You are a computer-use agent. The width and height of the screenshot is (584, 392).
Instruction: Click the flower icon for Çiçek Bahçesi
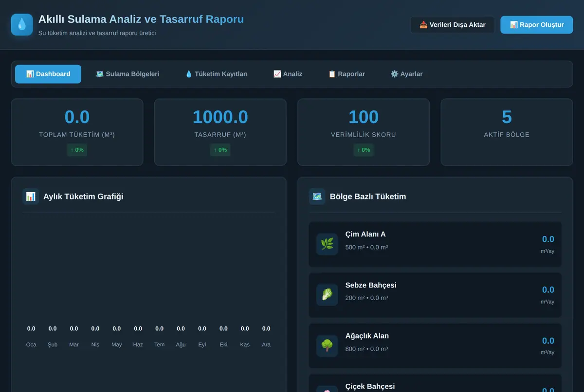(x=327, y=389)
